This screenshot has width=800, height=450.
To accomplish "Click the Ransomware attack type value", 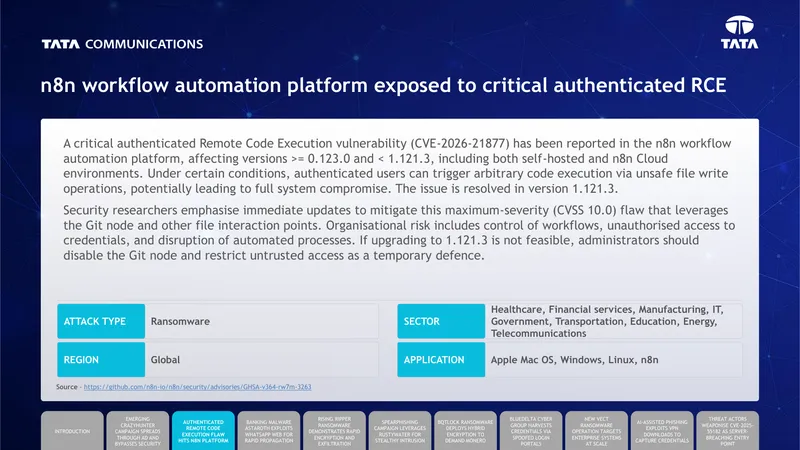I will click(180, 321).
